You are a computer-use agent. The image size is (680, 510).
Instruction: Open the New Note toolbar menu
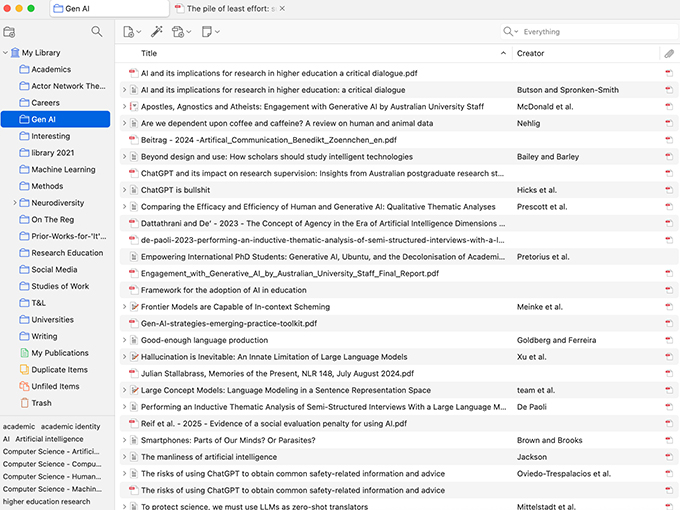(x=209, y=32)
